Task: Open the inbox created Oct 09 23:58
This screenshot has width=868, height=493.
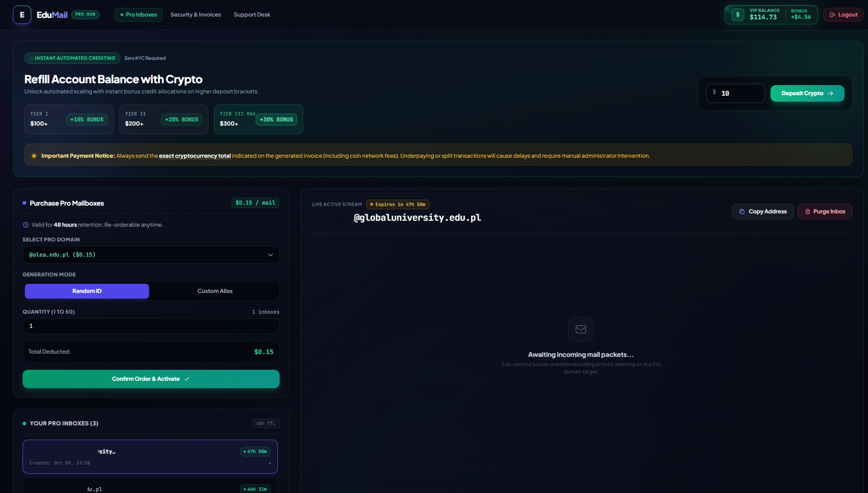Action: (x=150, y=457)
